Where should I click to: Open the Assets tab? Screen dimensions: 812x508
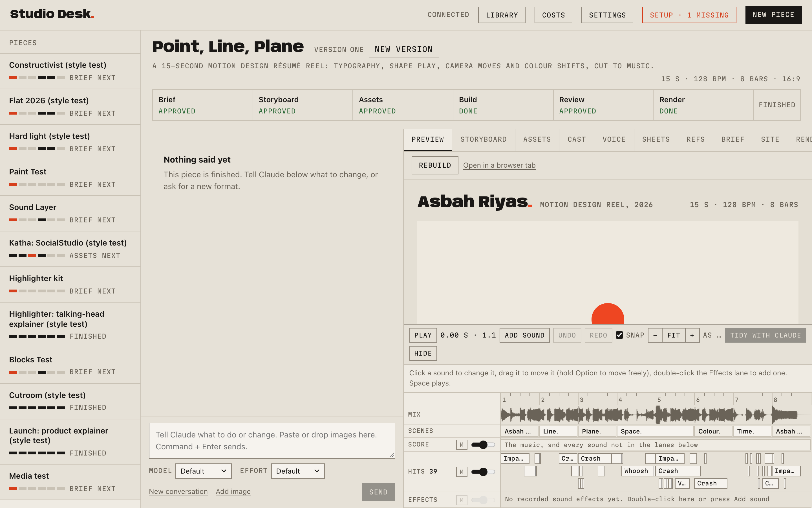click(537, 139)
